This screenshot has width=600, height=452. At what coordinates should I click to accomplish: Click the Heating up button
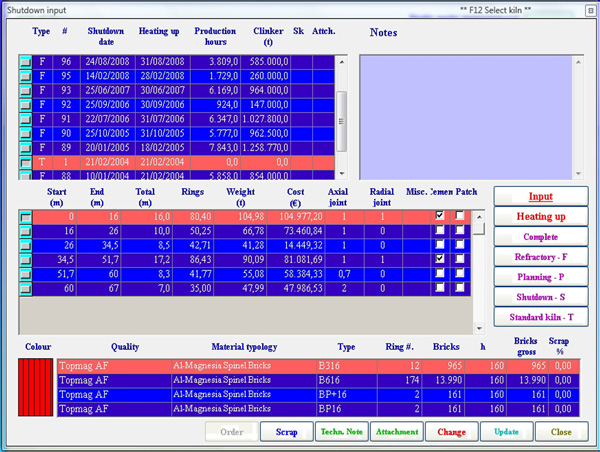tap(541, 217)
